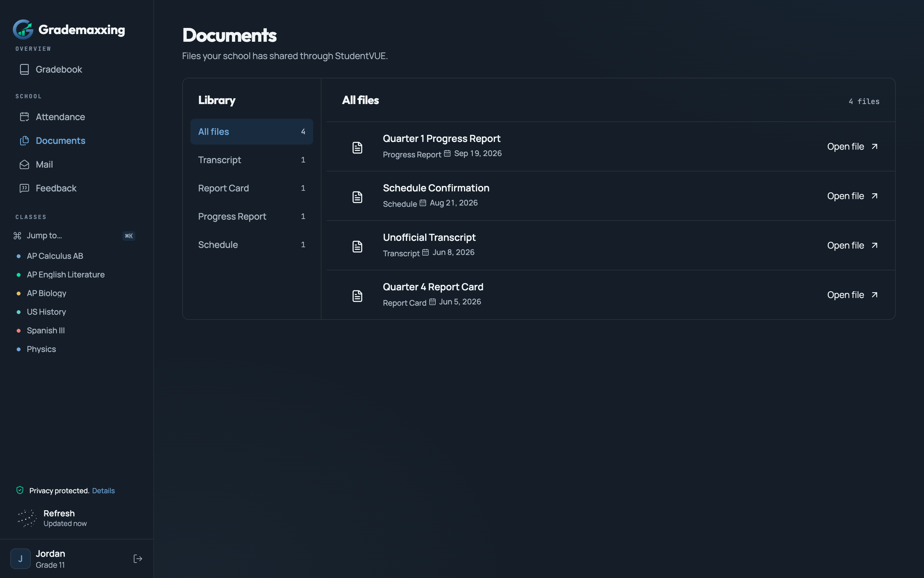Click the calendar icon by Sep 19, 2026
Viewport: 924px width, 578px height.
447,153
